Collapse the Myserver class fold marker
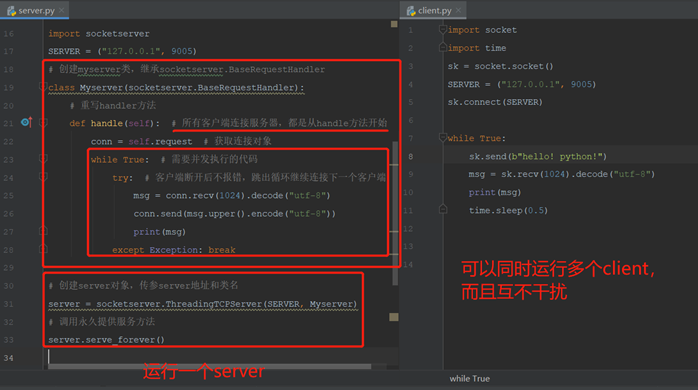Screen dimensions: 698x390 43,86
